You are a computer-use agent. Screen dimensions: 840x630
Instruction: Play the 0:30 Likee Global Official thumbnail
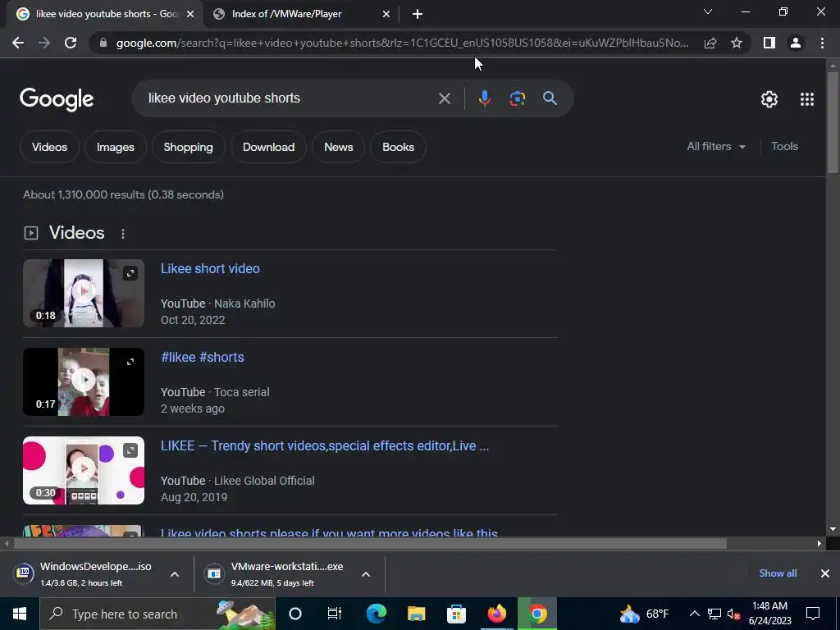pos(84,470)
